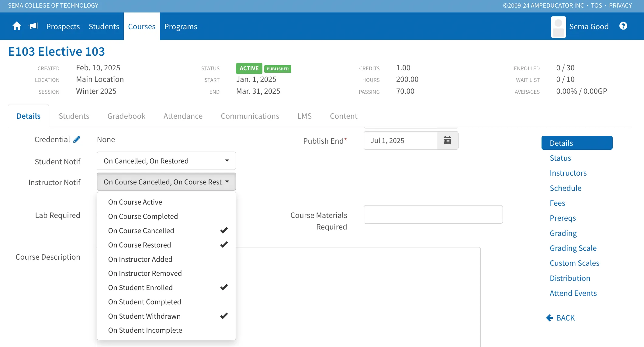This screenshot has height=347, width=644.
Task: Open the announcements megaphone icon
Action: coord(33,26)
